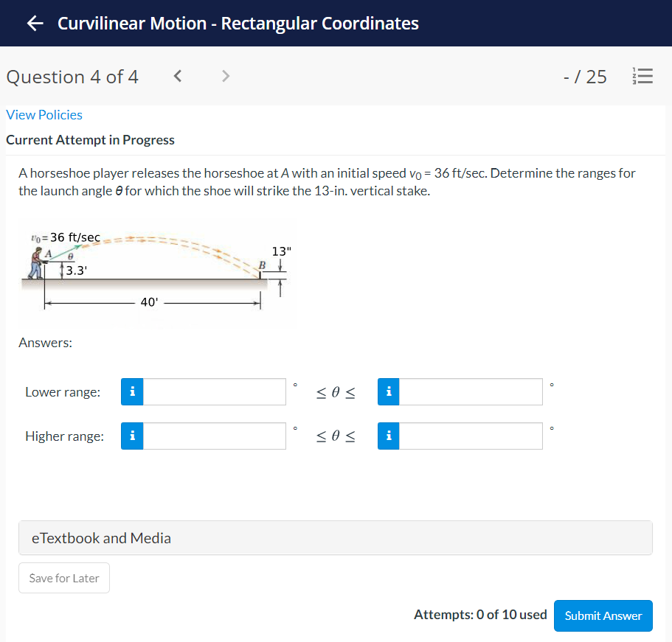
Task: Click the score display showing -/25
Action: [585, 76]
